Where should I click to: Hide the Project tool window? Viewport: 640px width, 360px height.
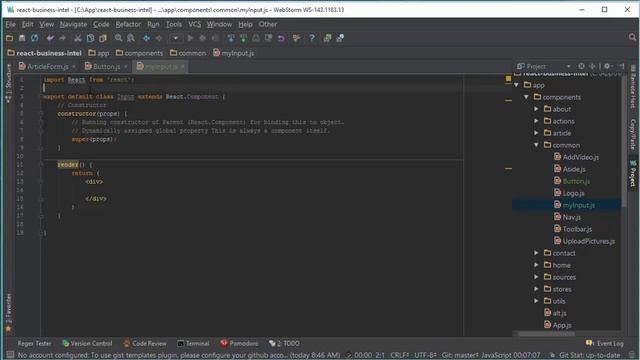pos(621,66)
